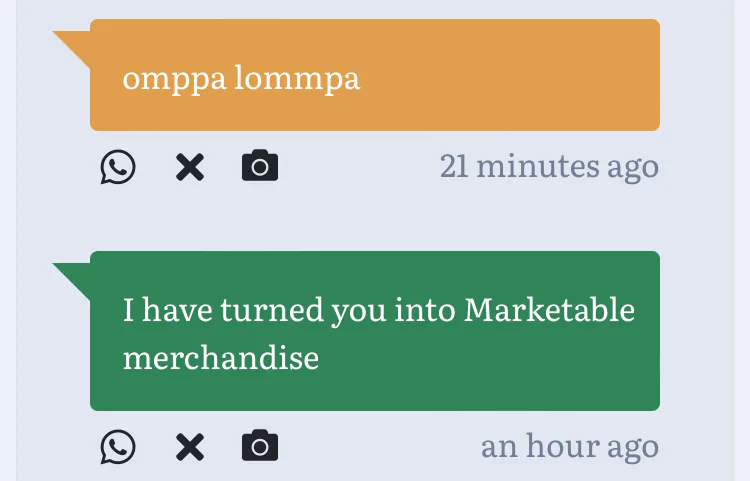This screenshot has width=750, height=481.
Task: Share the green merchandise message via WhatsApp
Action: pos(118,447)
